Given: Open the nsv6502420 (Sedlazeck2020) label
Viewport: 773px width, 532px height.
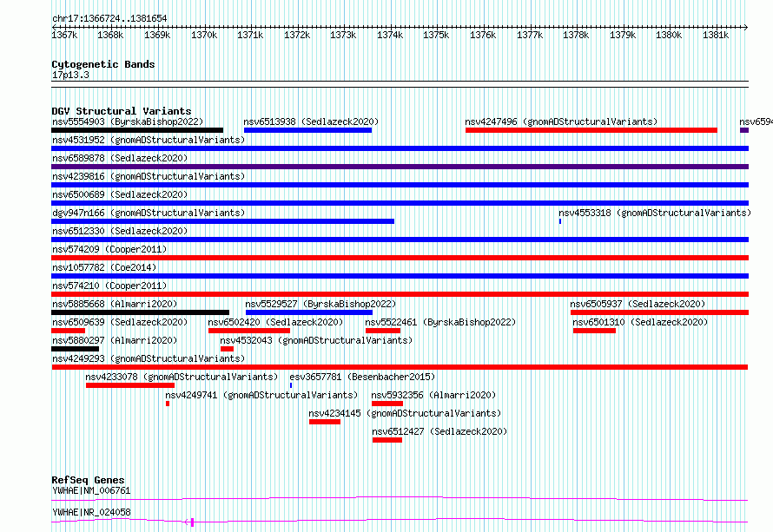Looking at the screenshot, I should click(275, 322).
